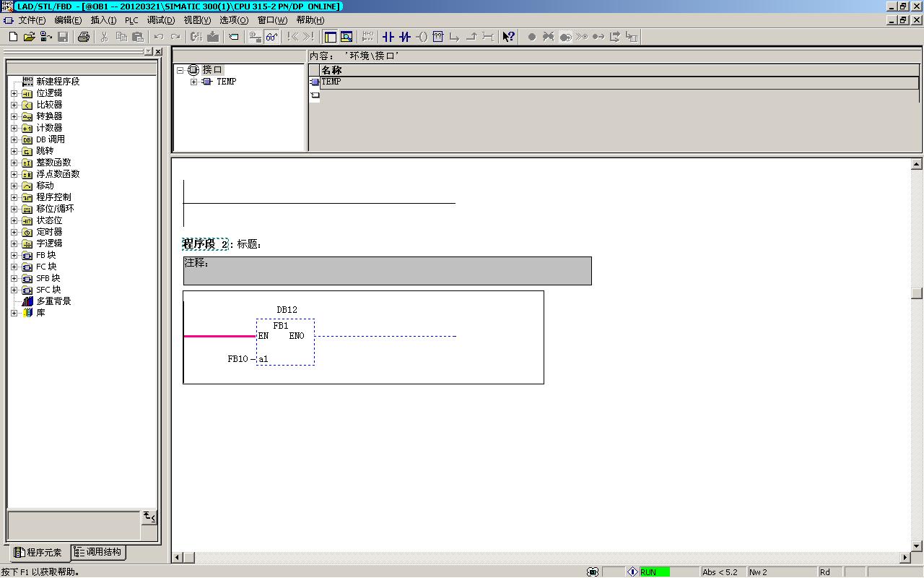
Task: Toggle Overviews panel display icon
Action: pos(331,37)
